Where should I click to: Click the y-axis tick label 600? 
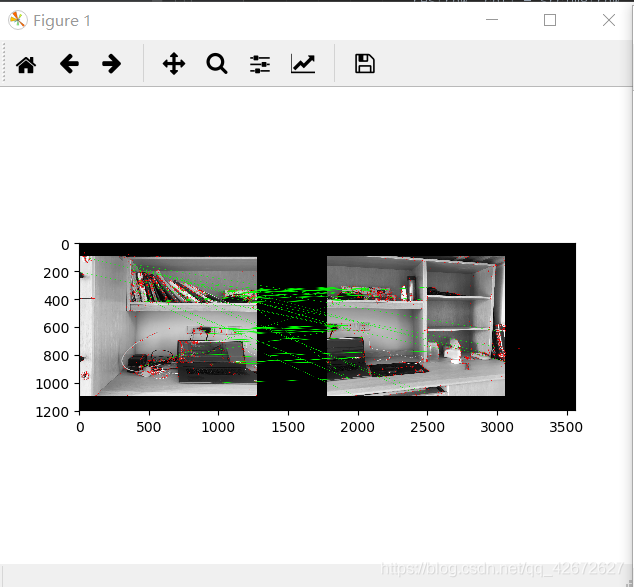point(56,328)
